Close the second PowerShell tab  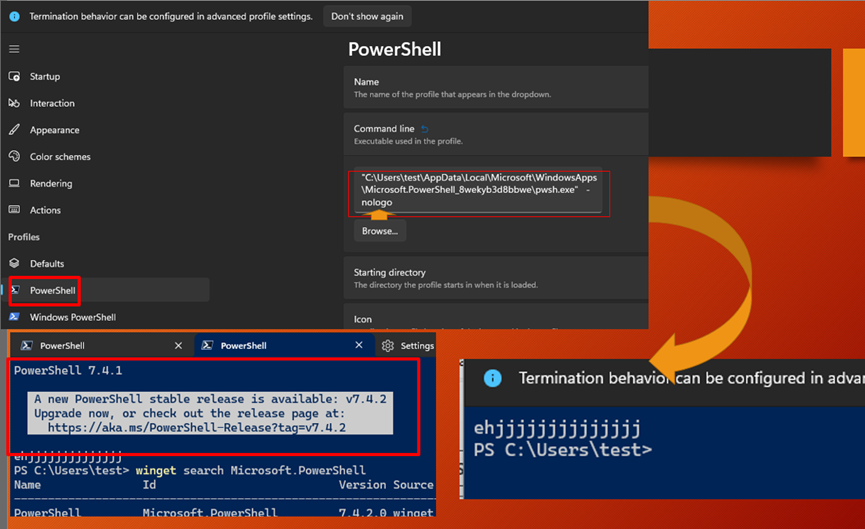(x=359, y=345)
